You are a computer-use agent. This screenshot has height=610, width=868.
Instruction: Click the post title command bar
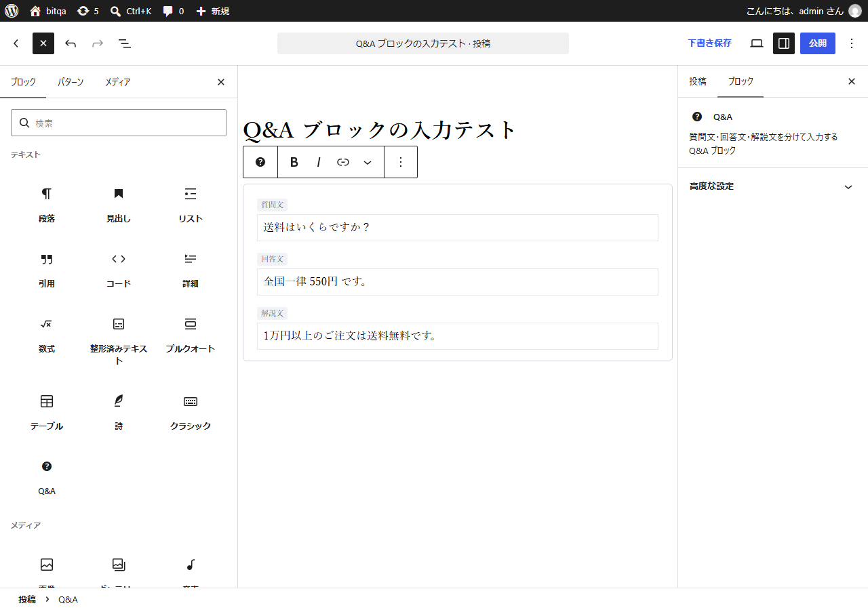coord(423,43)
